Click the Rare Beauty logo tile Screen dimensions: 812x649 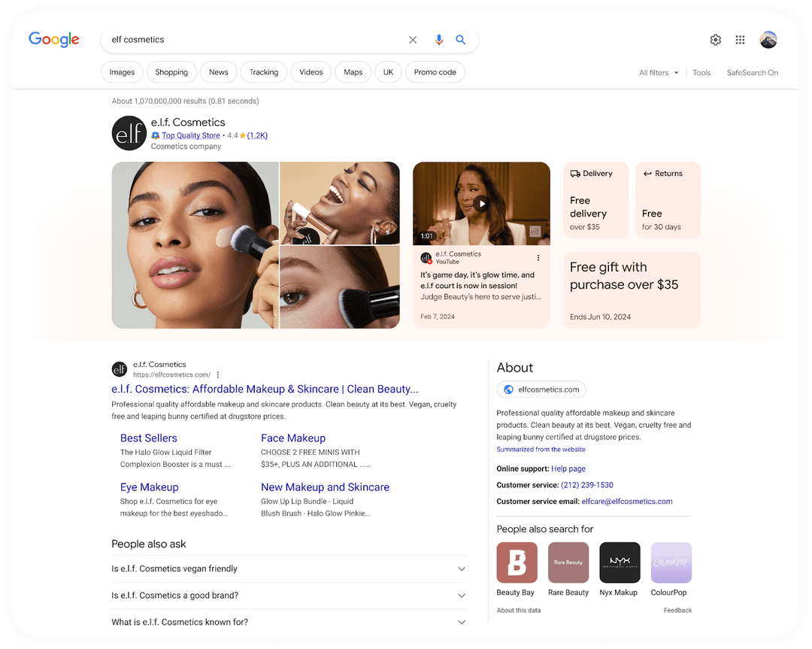568,563
